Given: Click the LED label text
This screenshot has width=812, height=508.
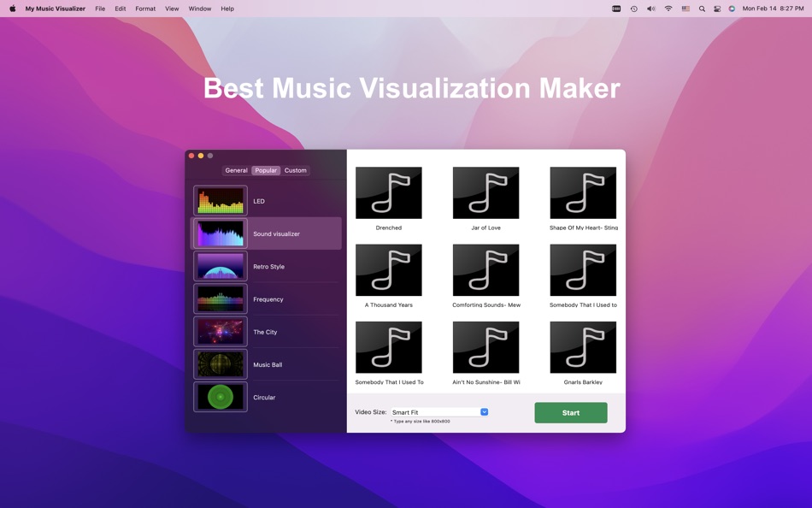Looking at the screenshot, I should pos(259,201).
